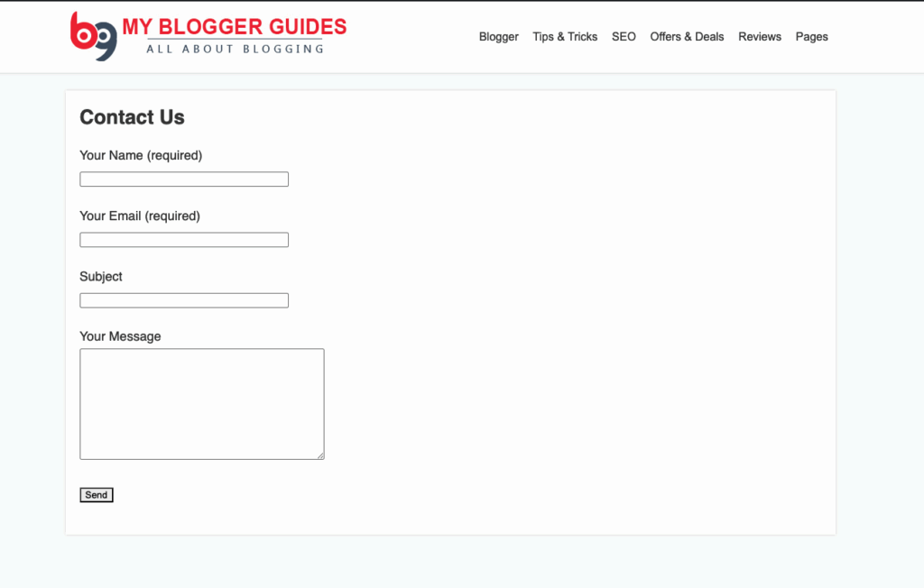
Task: Click the 'Subject' label
Action: pyautogui.click(x=101, y=276)
